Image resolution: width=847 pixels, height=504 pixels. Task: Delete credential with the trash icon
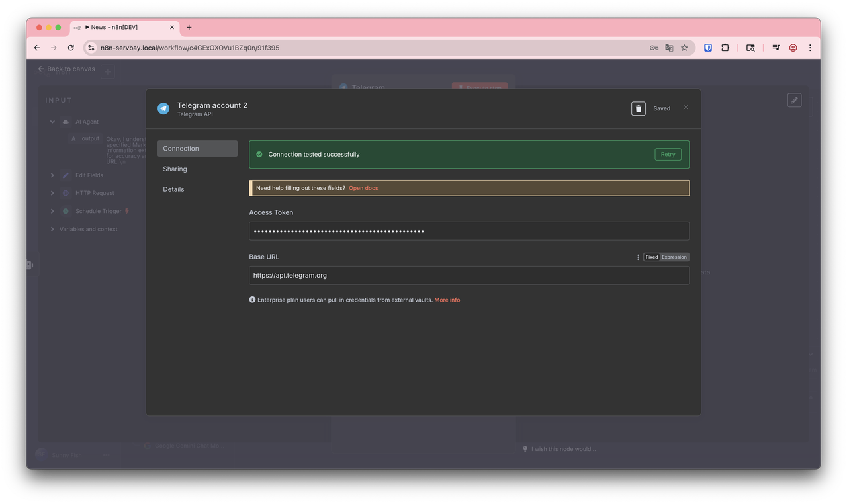click(x=638, y=108)
